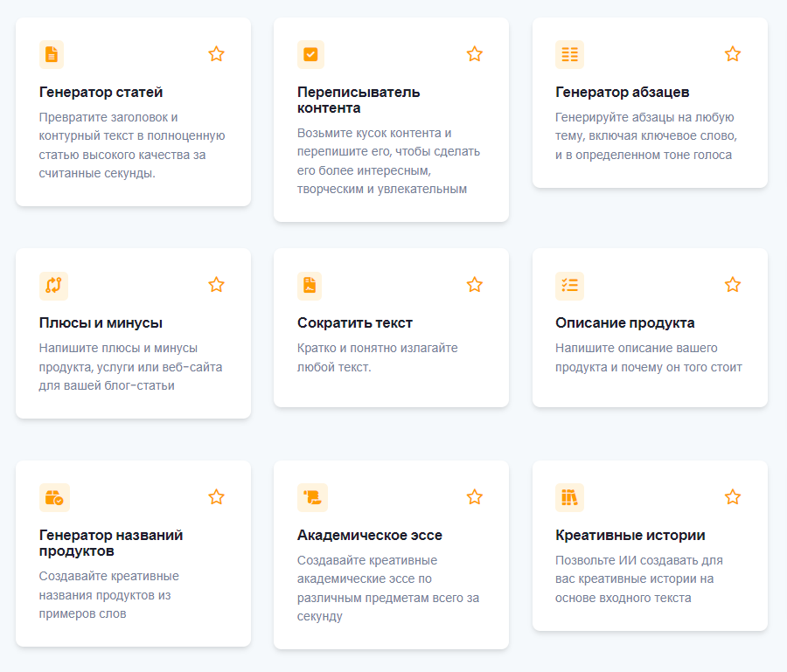Click the Сократить текст file icon
This screenshot has width=787, height=672.
coord(310,285)
